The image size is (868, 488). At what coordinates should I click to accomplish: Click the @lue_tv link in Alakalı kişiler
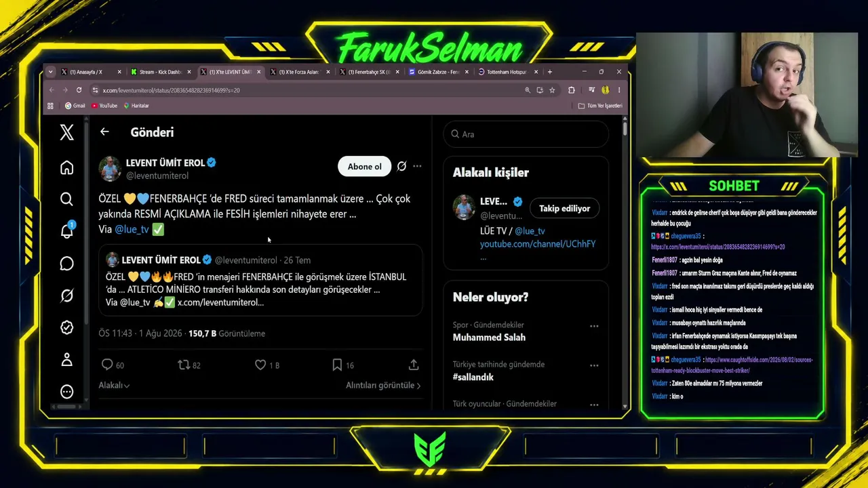(530, 231)
